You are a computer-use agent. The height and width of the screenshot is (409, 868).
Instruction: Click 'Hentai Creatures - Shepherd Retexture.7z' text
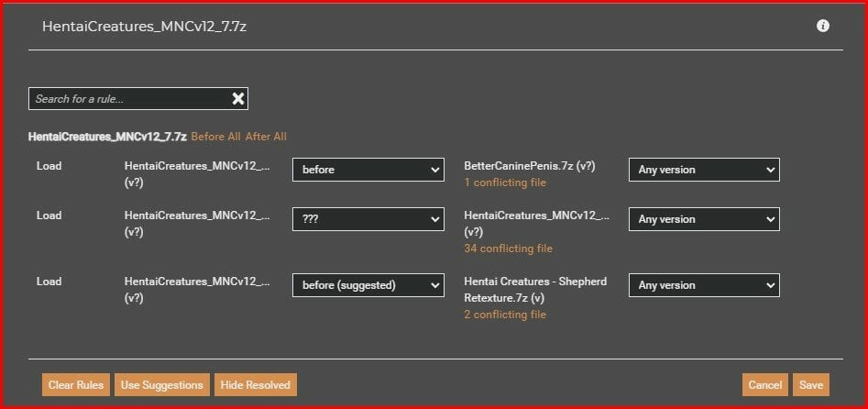[x=535, y=289]
